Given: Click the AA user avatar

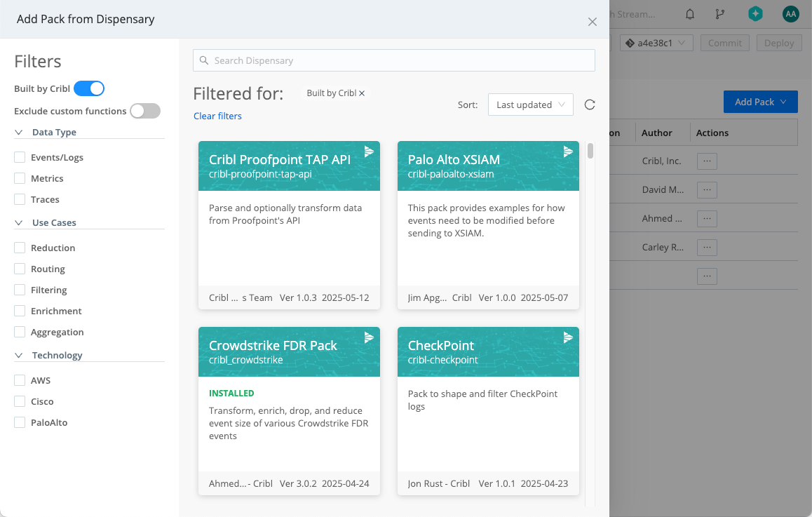Looking at the screenshot, I should [x=790, y=13].
